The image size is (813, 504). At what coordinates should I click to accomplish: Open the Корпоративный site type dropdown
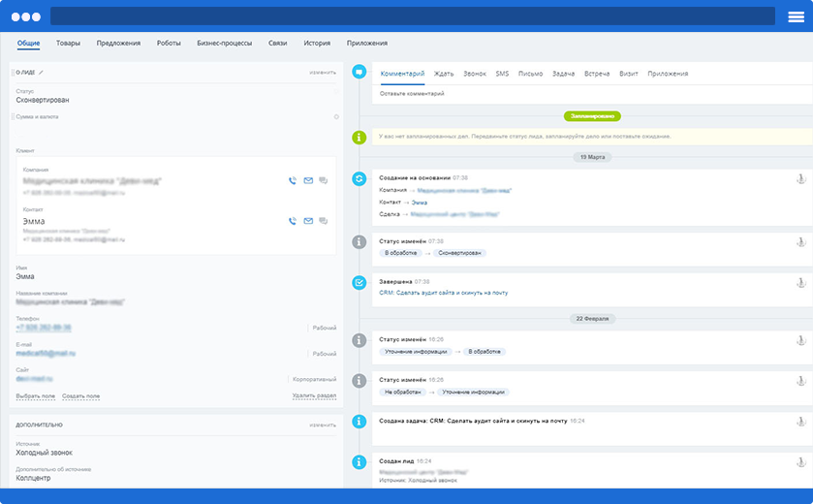(314, 379)
